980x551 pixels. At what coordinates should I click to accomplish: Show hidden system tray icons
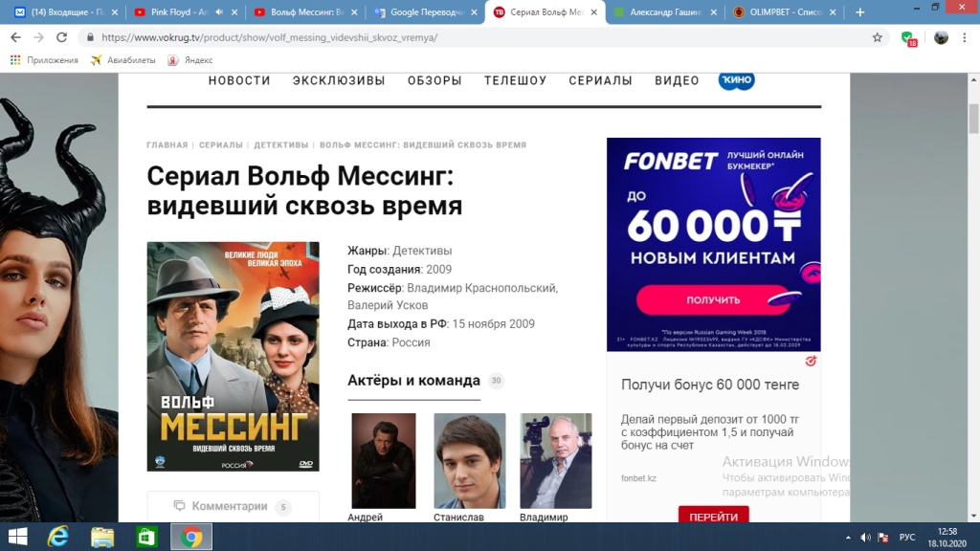pyautogui.click(x=848, y=538)
